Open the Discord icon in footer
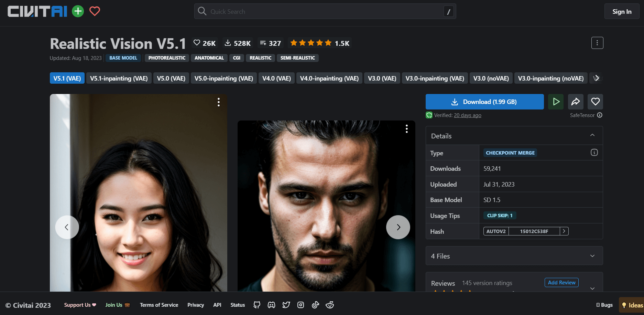The image size is (644, 315). click(271, 305)
